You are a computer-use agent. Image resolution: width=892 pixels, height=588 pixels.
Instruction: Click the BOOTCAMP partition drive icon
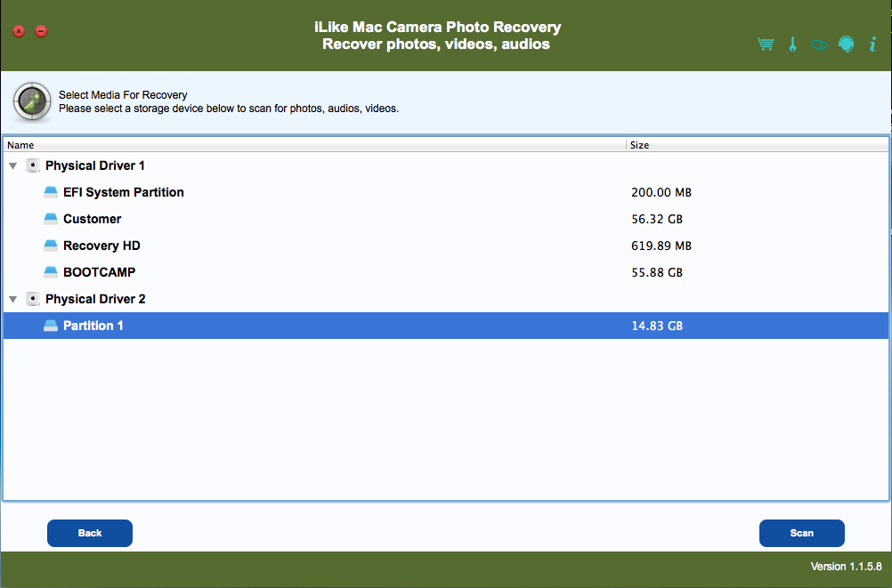tap(51, 272)
